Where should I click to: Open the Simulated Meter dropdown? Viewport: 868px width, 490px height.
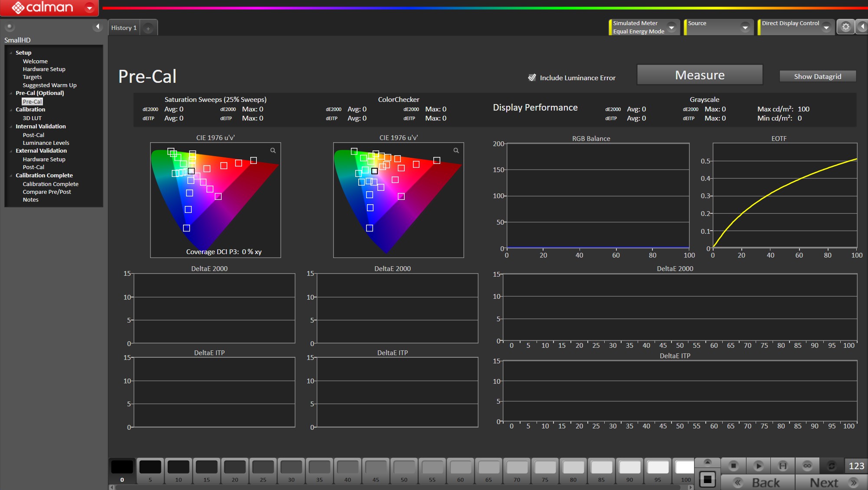(x=671, y=27)
